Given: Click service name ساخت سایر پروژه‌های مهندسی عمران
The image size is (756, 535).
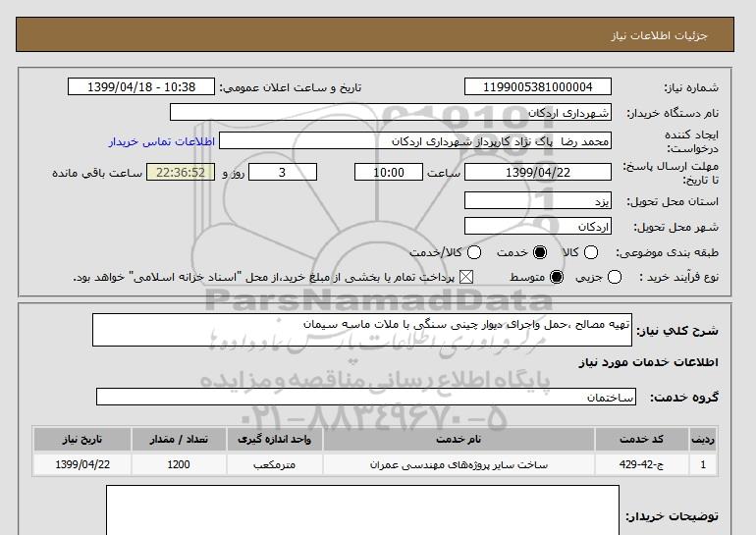Looking at the screenshot, I should pyautogui.click(x=459, y=464).
